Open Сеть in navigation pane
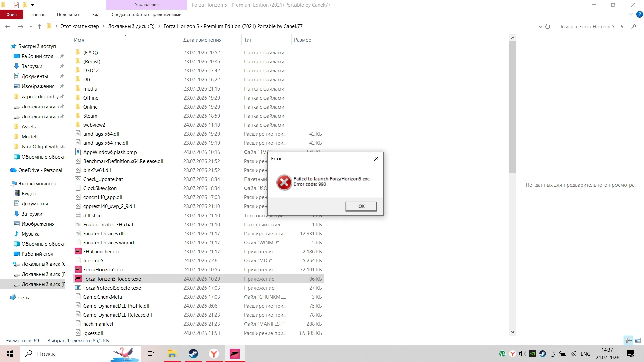This screenshot has width=644, height=362. click(23, 298)
